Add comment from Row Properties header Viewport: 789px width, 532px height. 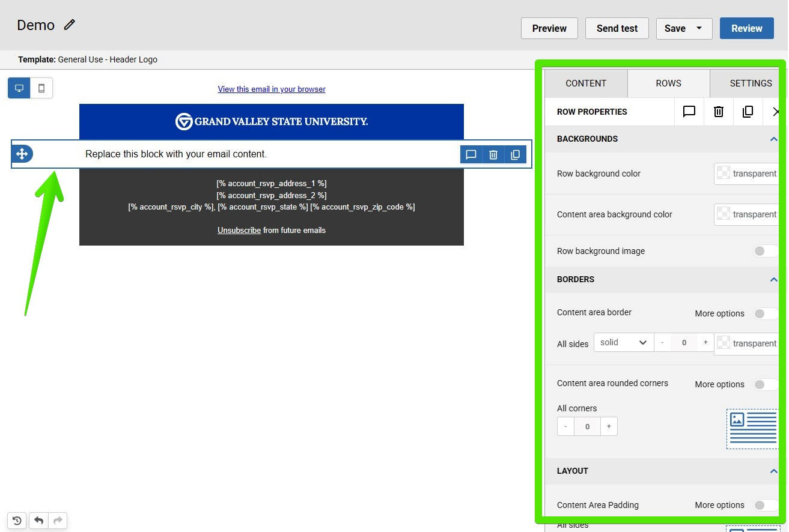[689, 112]
